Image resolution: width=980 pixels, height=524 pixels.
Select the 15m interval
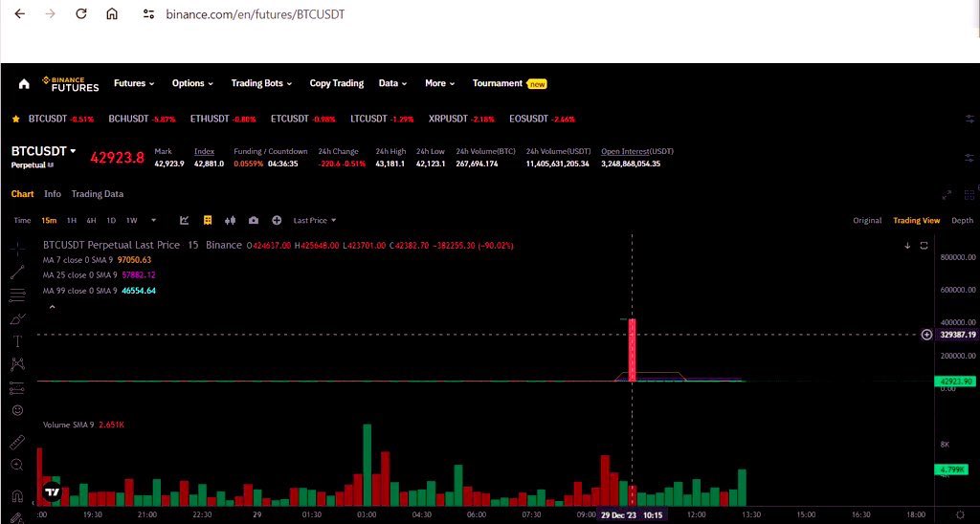[49, 221]
